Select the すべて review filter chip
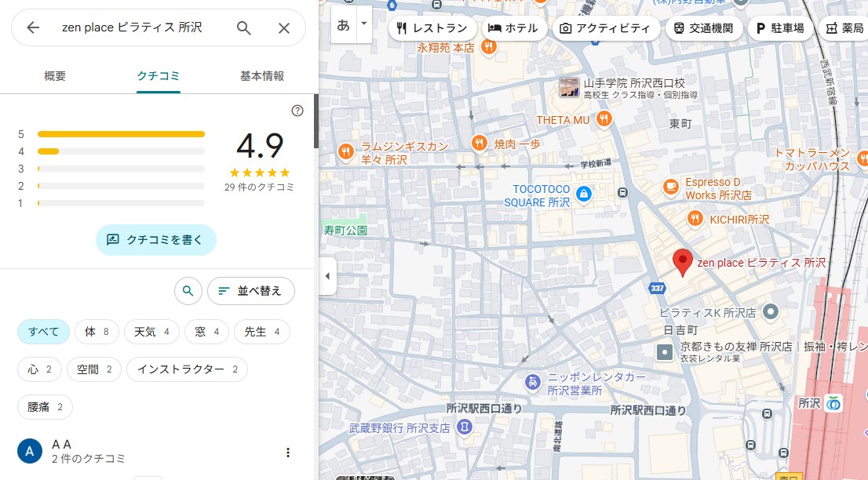This screenshot has width=868, height=480. click(44, 332)
